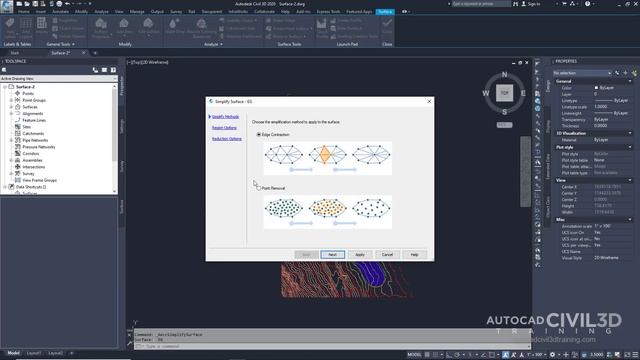The width and height of the screenshot is (640, 360).
Task: Open the status bar customization menu icon
Action: (636, 355)
